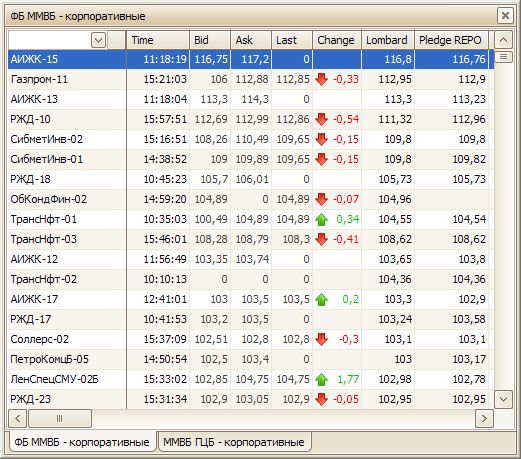Switch to the ММВБ ПЦБ - корпоративные tab

point(234,442)
